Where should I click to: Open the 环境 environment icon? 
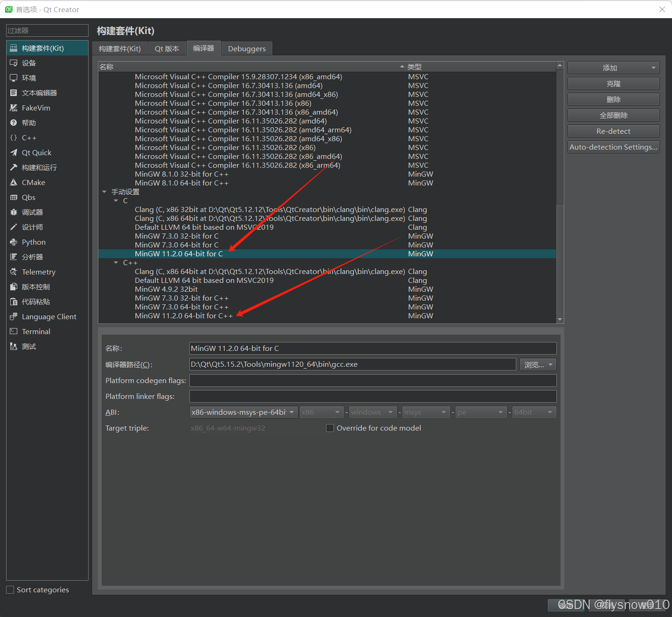[14, 78]
